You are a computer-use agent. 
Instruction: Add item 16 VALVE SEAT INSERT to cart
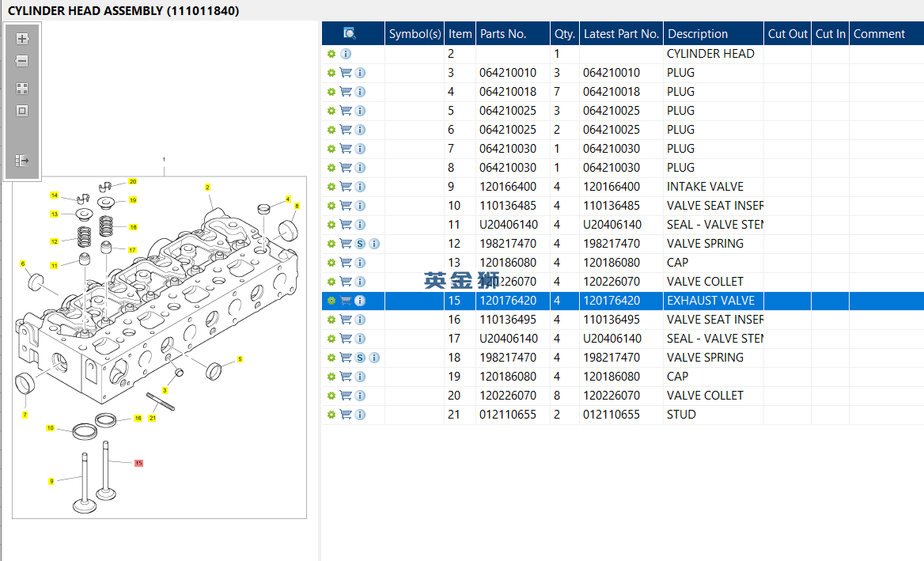346,320
